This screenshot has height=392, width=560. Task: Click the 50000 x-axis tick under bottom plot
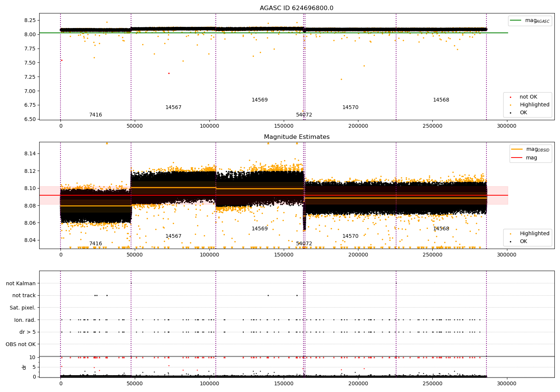pyautogui.click(x=135, y=383)
